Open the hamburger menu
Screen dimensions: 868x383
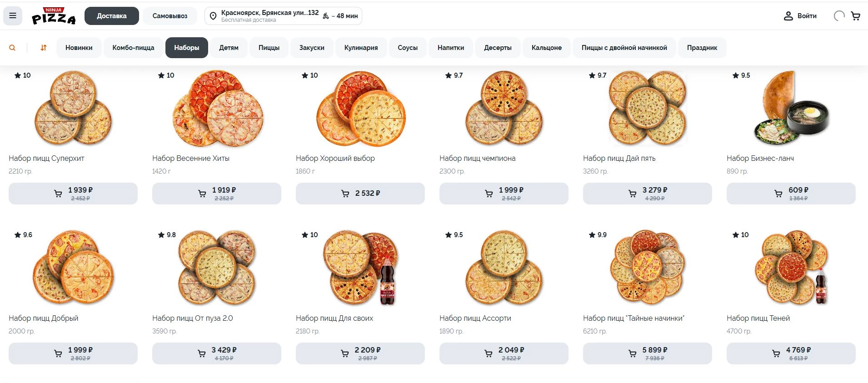pyautogui.click(x=13, y=15)
